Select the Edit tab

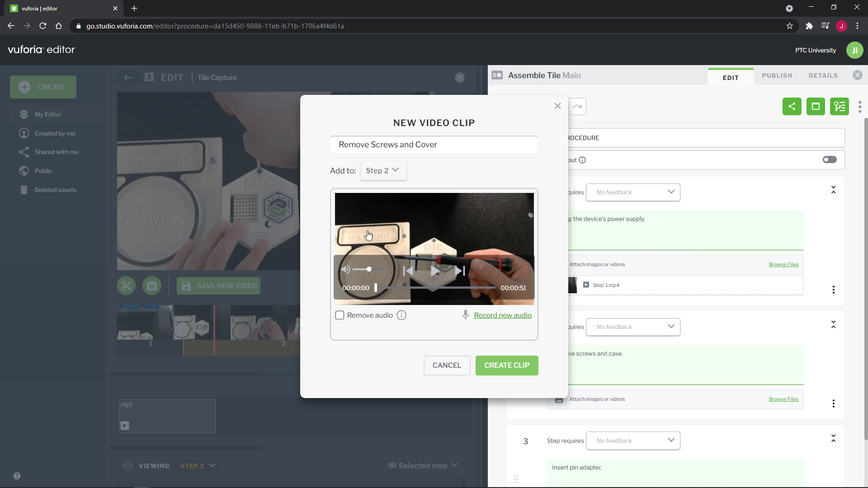[x=731, y=77]
